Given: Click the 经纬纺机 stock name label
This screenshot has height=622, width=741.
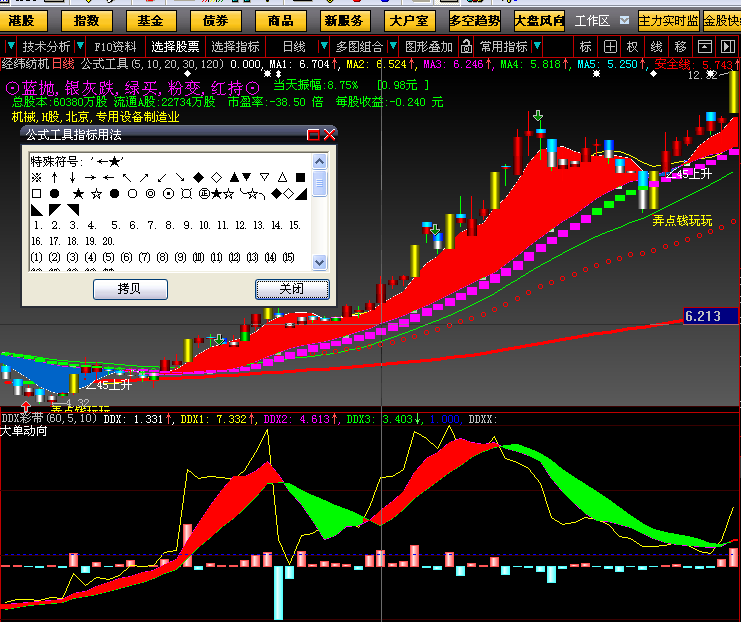Looking at the screenshot, I should pyautogui.click(x=26, y=63).
